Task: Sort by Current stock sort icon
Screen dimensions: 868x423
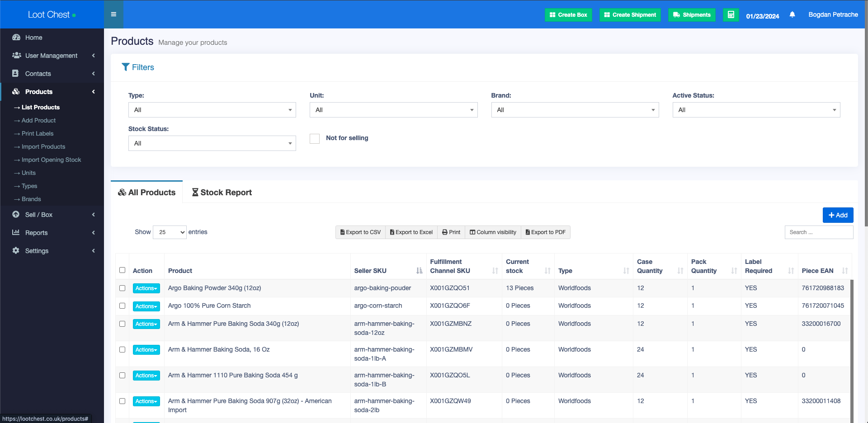Action: pyautogui.click(x=547, y=271)
